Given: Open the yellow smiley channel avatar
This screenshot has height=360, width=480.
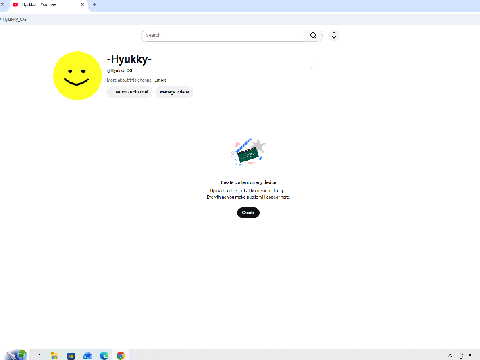Looking at the screenshot, I should click(77, 75).
